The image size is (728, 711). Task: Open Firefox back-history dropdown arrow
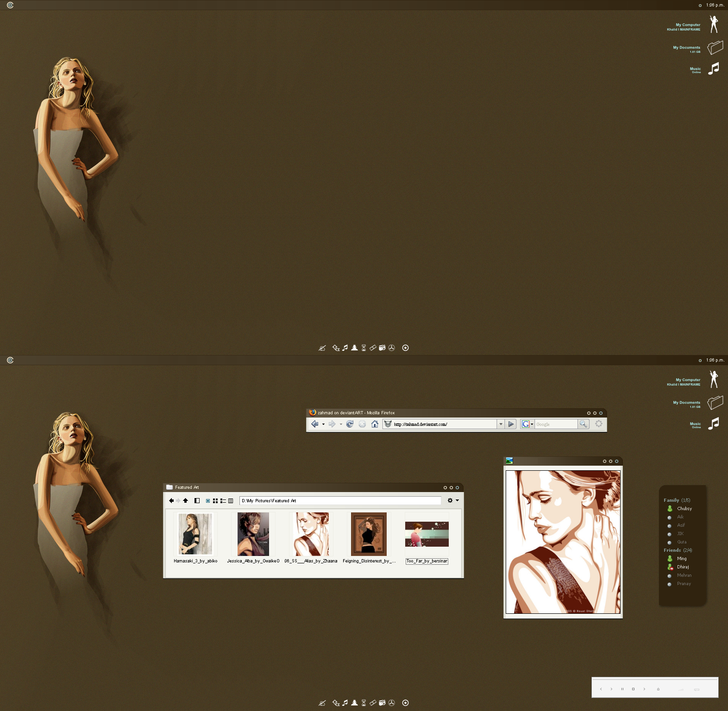tap(323, 424)
